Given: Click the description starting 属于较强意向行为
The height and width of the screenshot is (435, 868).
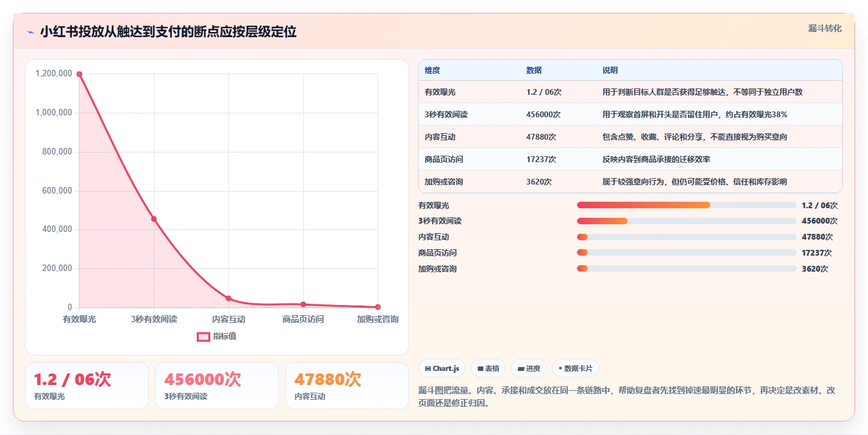Looking at the screenshot, I should tap(694, 182).
